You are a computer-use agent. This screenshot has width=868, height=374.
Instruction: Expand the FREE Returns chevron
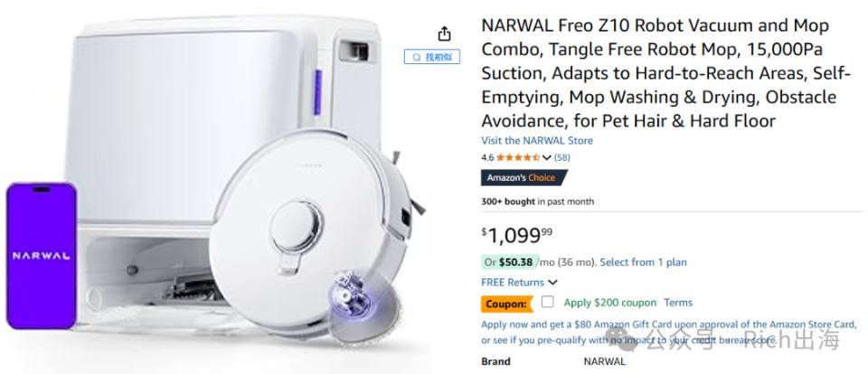coord(552,283)
